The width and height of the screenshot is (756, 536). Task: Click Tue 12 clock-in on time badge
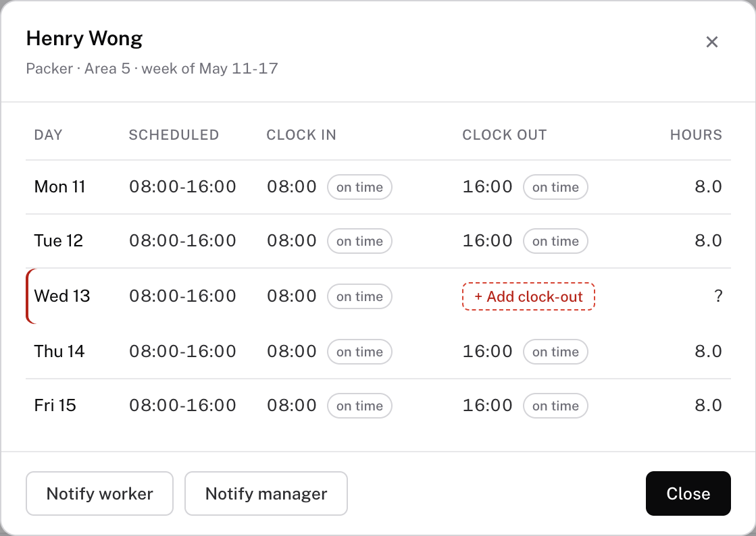pyautogui.click(x=359, y=241)
